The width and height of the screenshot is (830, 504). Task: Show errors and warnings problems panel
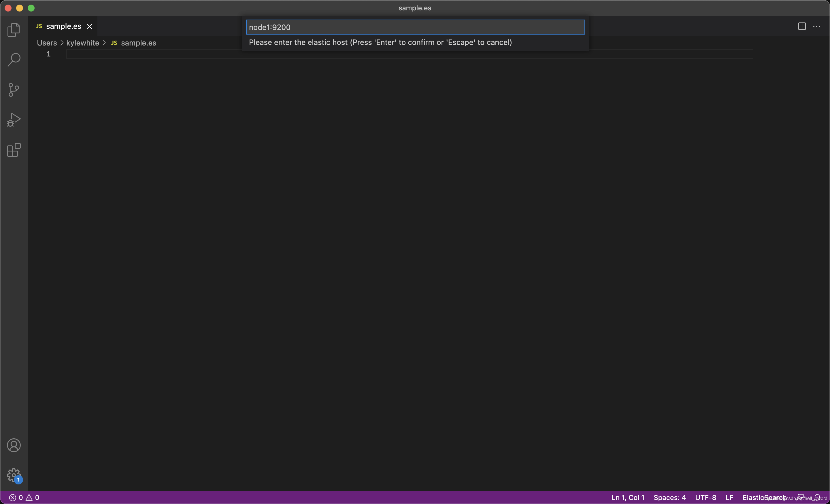coord(24,498)
